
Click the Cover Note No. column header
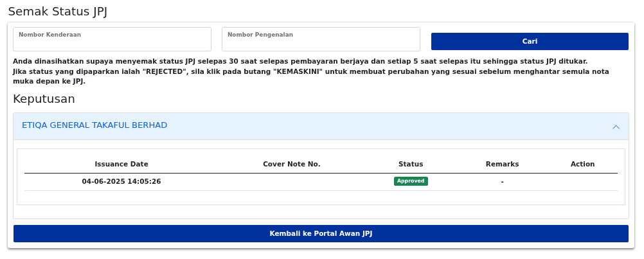(x=292, y=164)
